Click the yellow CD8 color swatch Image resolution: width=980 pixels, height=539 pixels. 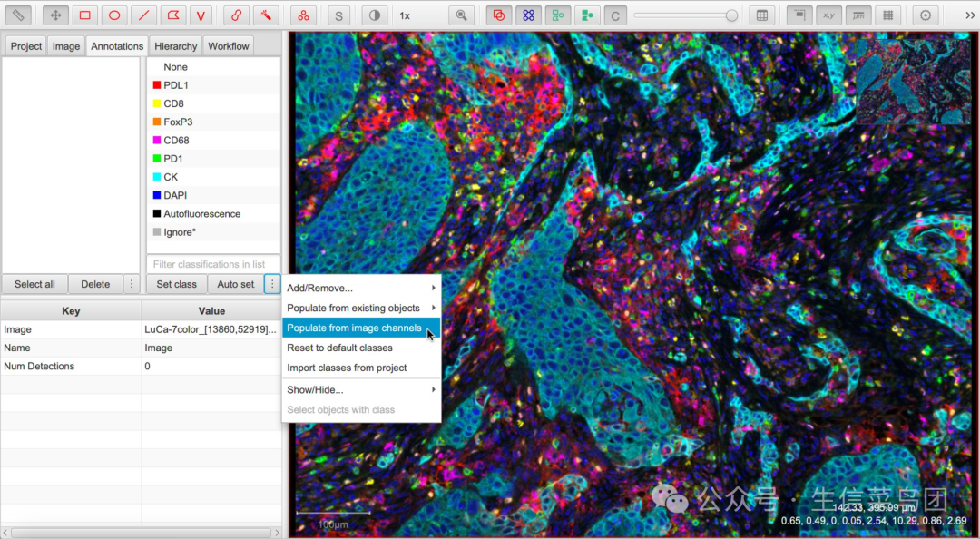coord(157,103)
